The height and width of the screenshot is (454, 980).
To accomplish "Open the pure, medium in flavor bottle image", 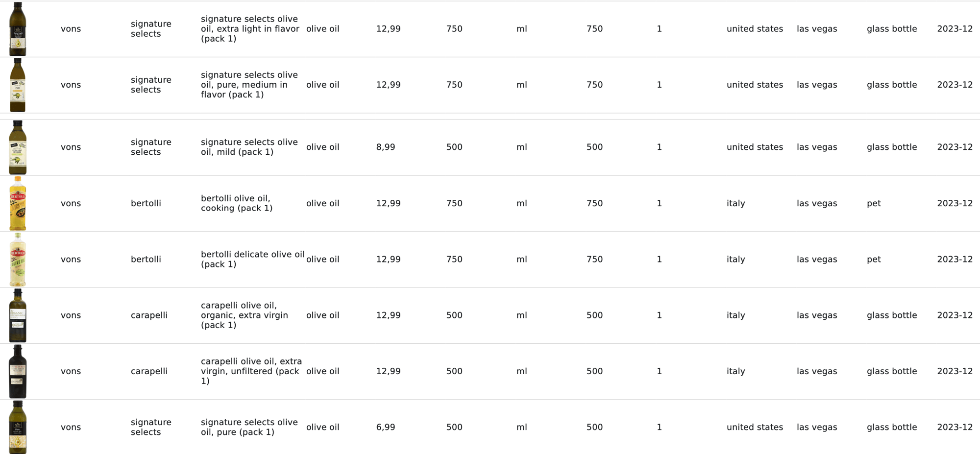I will coord(18,85).
